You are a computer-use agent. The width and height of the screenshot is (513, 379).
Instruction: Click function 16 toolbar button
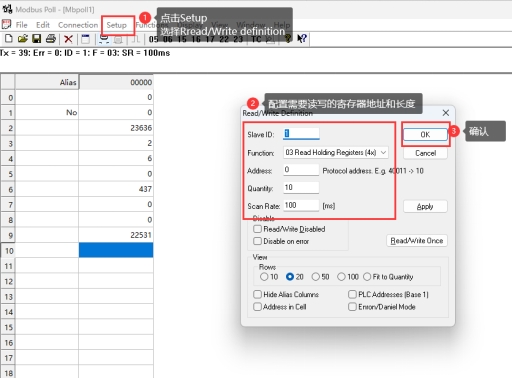tap(196, 39)
